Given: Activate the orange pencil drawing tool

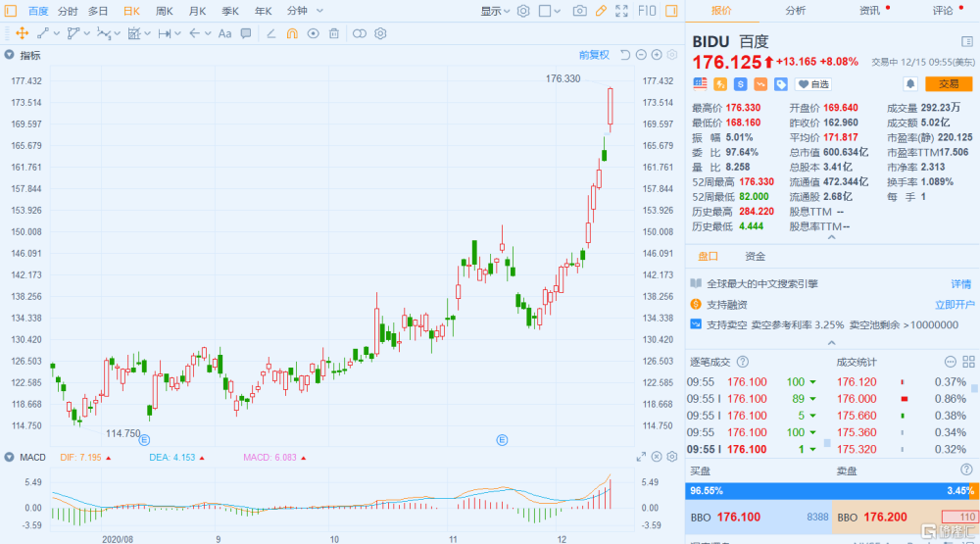Looking at the screenshot, I should coord(601,11).
